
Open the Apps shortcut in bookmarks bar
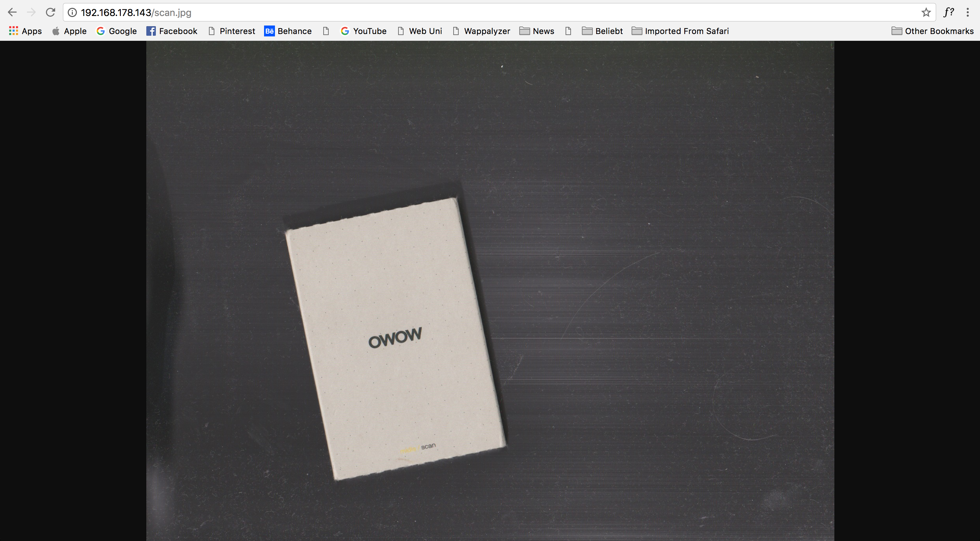25,31
